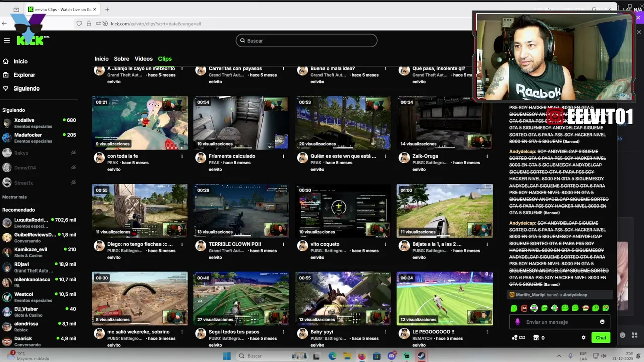Open the three-dot menu for 'TERRIBLE CLOWN PO!!'
The image size is (644, 362).
(283, 244)
